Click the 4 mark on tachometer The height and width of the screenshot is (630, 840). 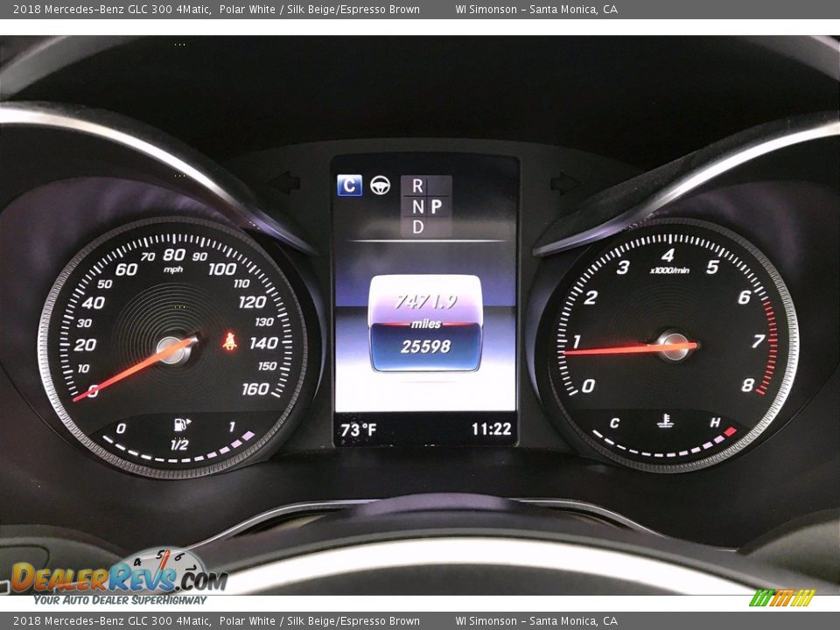(668, 255)
